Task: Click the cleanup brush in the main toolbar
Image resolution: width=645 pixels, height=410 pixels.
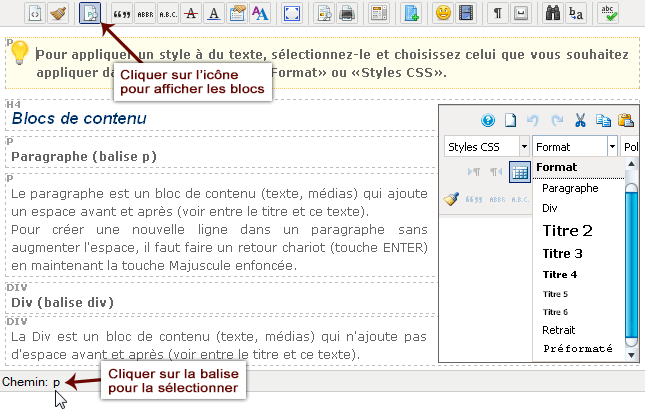Action: 58,13
